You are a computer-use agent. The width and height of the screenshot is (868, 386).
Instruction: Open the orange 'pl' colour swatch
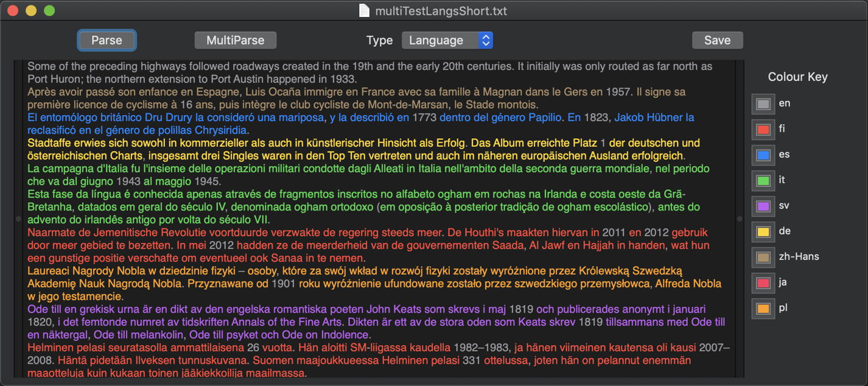pos(763,309)
